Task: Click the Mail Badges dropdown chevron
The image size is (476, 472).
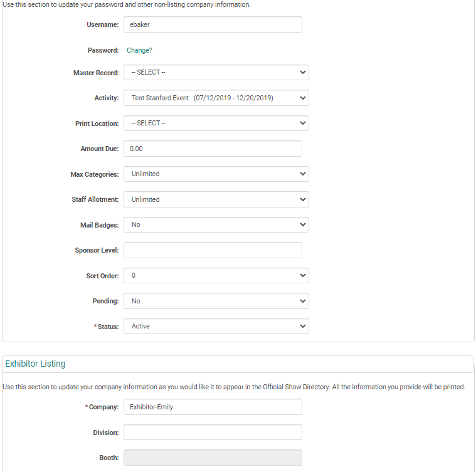Action: click(x=303, y=225)
